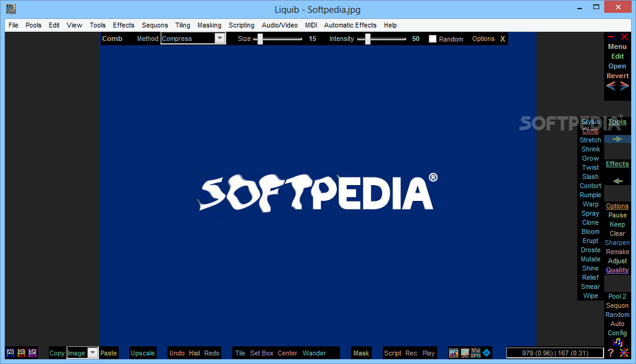The height and width of the screenshot is (364, 636).
Task: Select the Smear tool
Action: 590,286
